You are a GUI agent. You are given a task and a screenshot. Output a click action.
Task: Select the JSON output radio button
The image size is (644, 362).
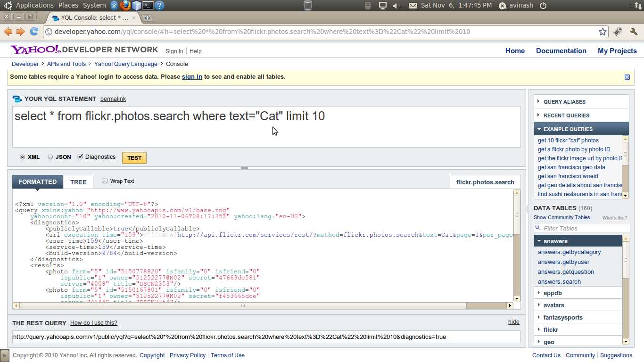tap(50, 157)
